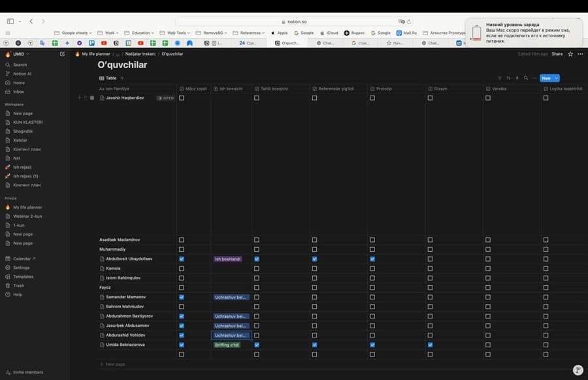Open Inbox in the sidebar

18,92
